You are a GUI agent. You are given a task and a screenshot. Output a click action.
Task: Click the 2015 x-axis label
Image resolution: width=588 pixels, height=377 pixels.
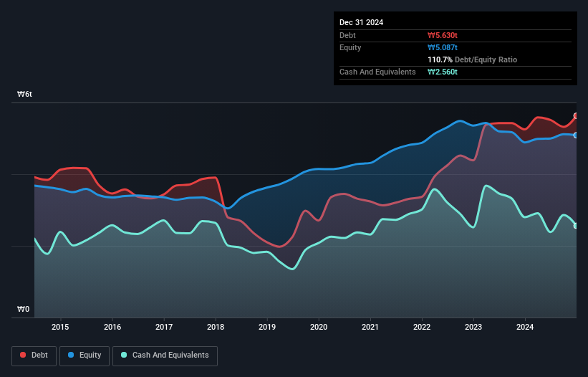(60, 327)
